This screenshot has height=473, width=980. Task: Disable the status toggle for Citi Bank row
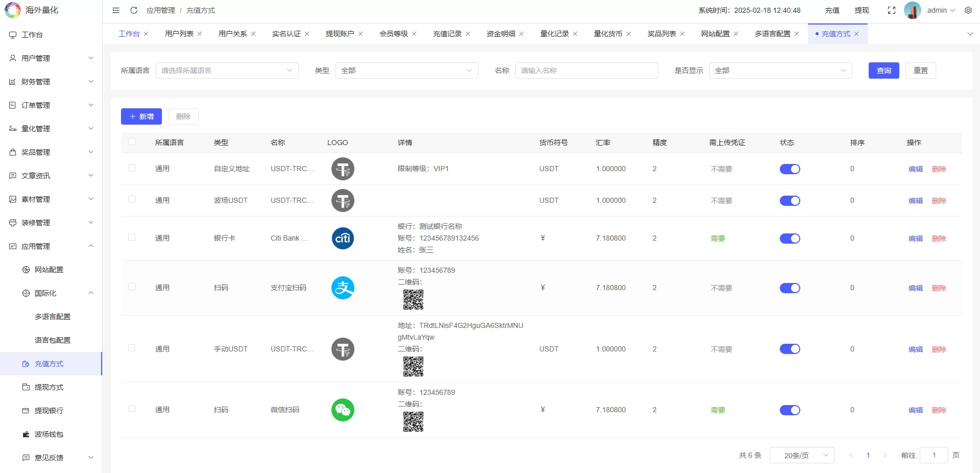pyautogui.click(x=790, y=238)
